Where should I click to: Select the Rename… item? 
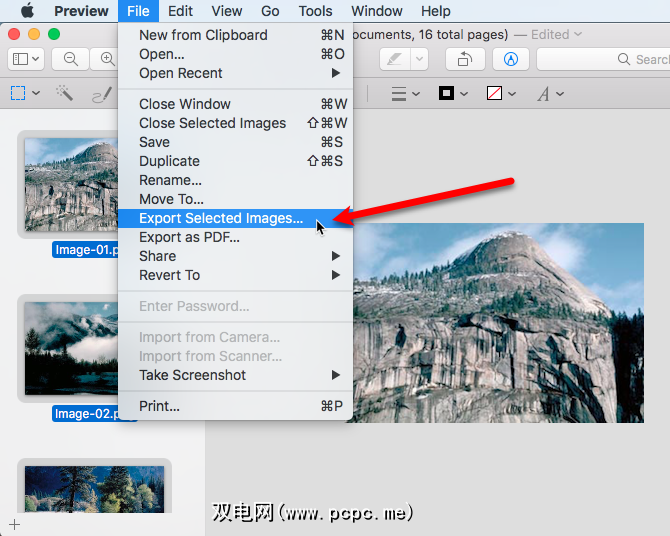[x=235, y=180]
